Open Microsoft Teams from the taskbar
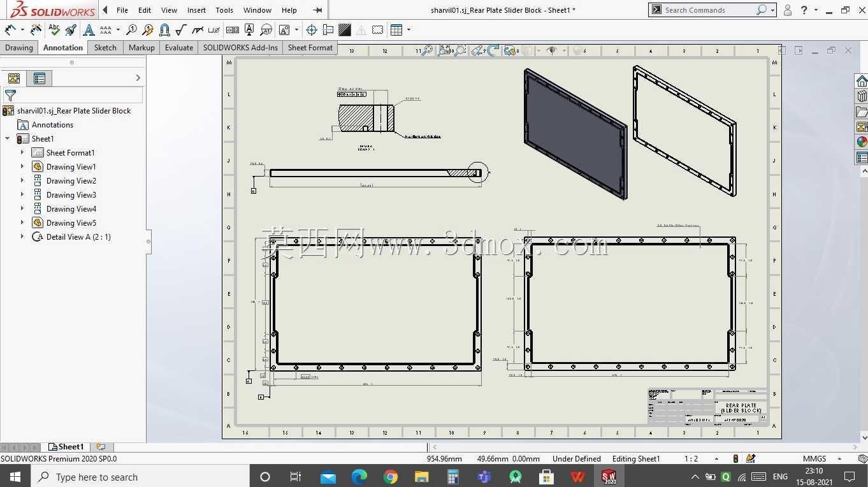The height and width of the screenshot is (487, 868). (x=484, y=477)
